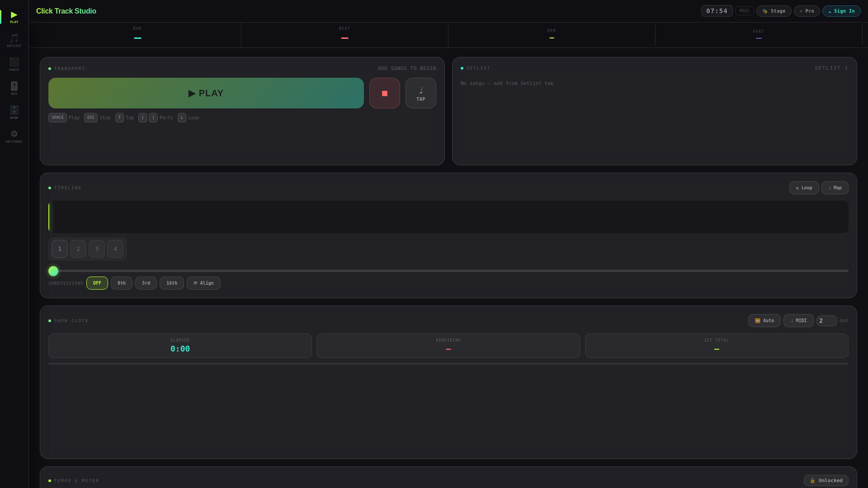Click 'No songs — add from Setlist tab' text
This screenshot has height=488, width=868.
[507, 84]
